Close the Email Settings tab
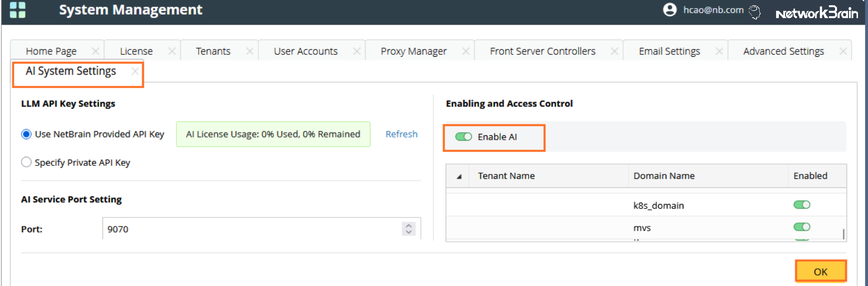Screen dimensions: 868x286 pos(719,51)
